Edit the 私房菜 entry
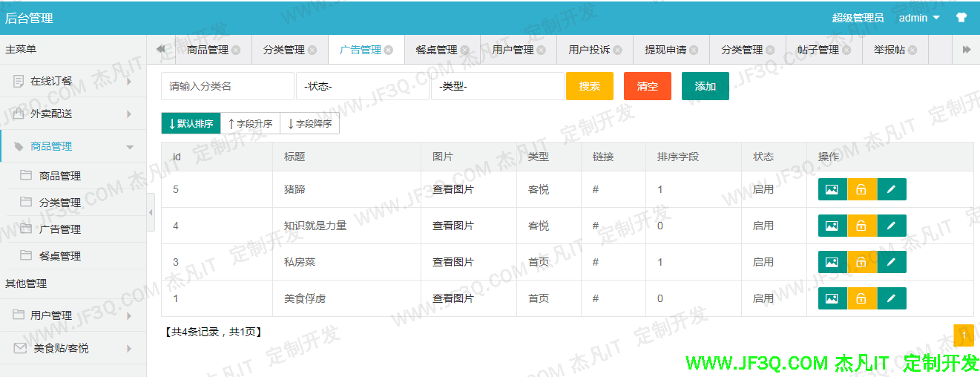 tap(892, 262)
